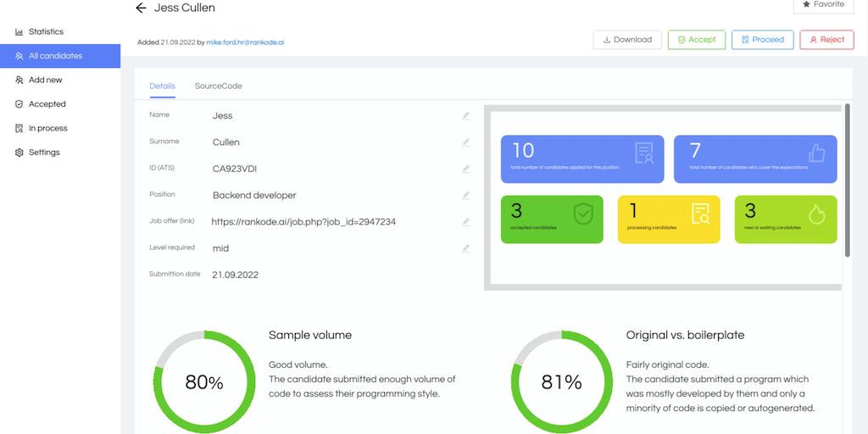Image resolution: width=868 pixels, height=434 pixels.
Task: Select All candidates in sidebar
Action: point(60,56)
